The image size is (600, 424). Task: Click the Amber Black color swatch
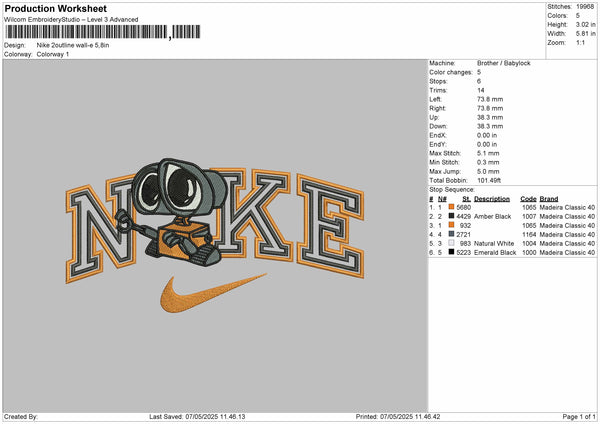pyautogui.click(x=452, y=216)
